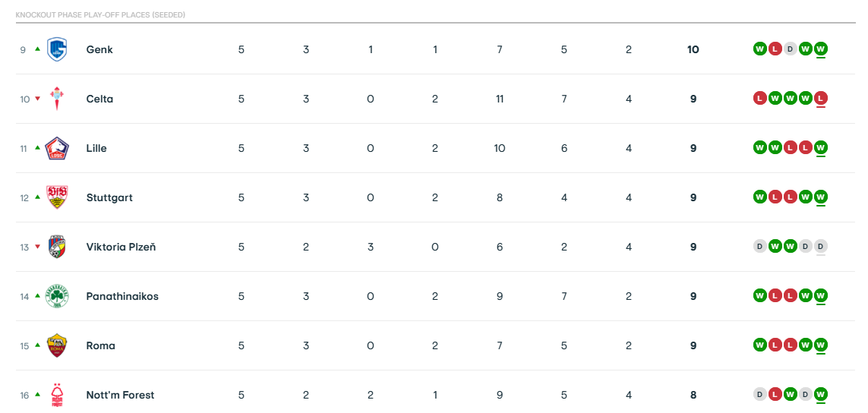This screenshot has width=868, height=413.
Task: Select the Panathinaikos team name
Action: (x=122, y=296)
